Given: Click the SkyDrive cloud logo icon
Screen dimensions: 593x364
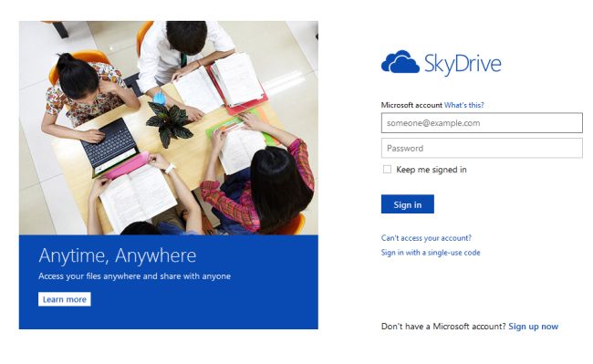Looking at the screenshot, I should pyautogui.click(x=401, y=62).
